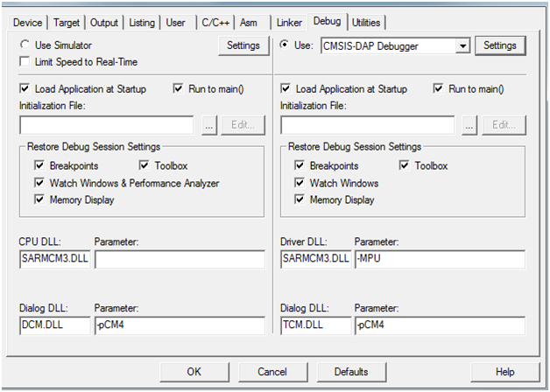The height and width of the screenshot is (392, 550).
Task: Open the Target tab
Action: click(66, 22)
